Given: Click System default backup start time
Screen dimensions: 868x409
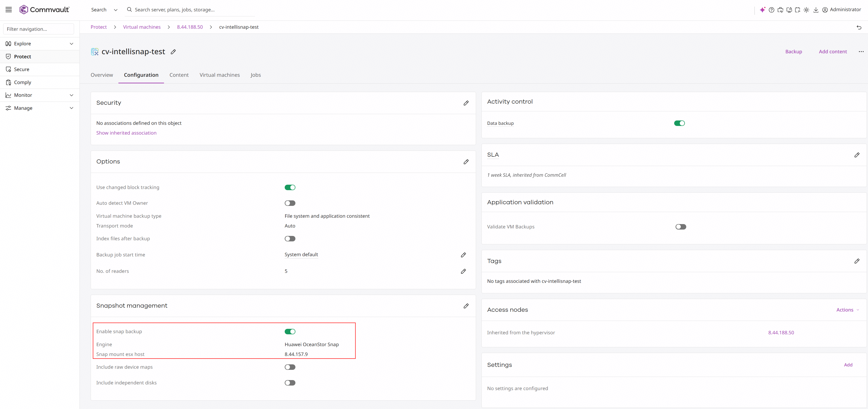Looking at the screenshot, I should click(301, 255).
